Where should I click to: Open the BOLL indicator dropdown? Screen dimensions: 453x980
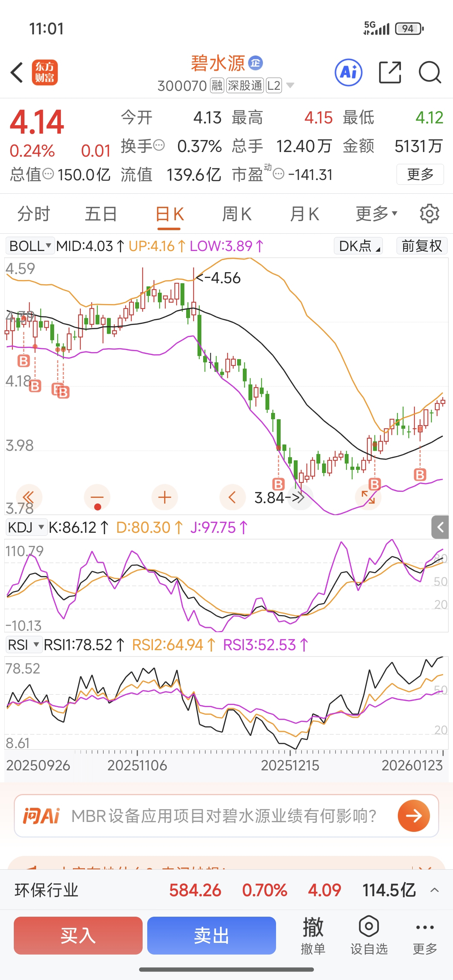(30, 246)
